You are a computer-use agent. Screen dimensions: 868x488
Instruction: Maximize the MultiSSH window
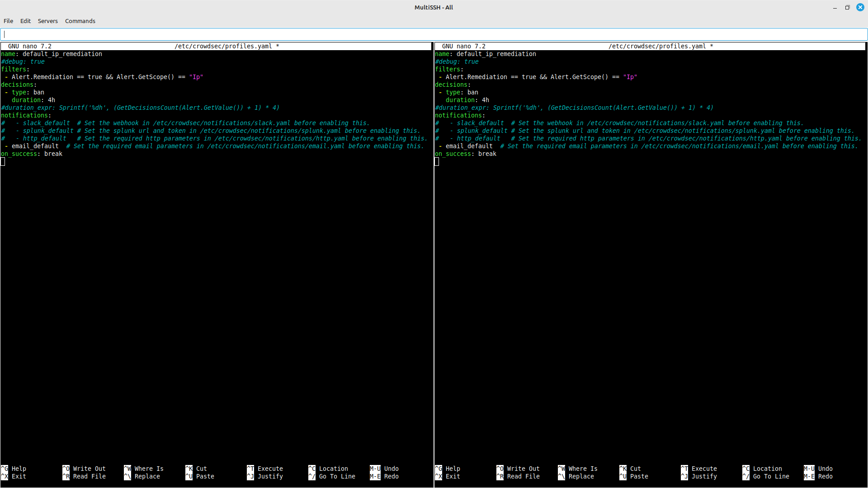[847, 7]
